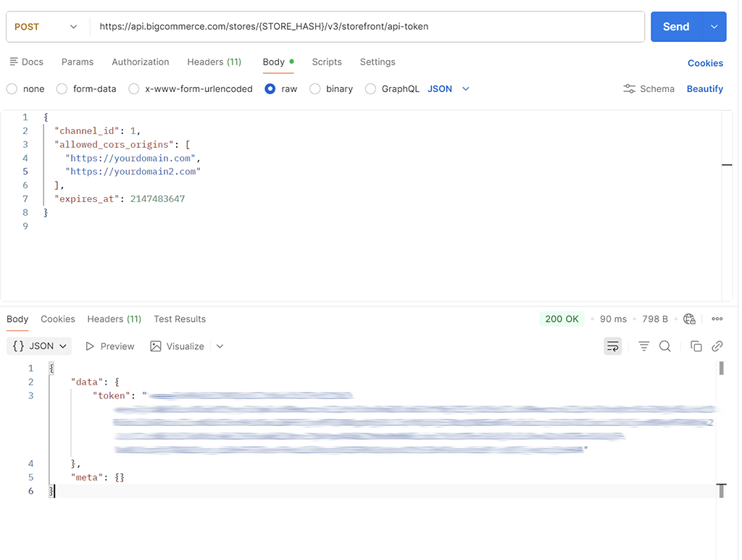This screenshot has height=560, width=742.
Task: Select the response Body tab
Action: tap(17, 319)
